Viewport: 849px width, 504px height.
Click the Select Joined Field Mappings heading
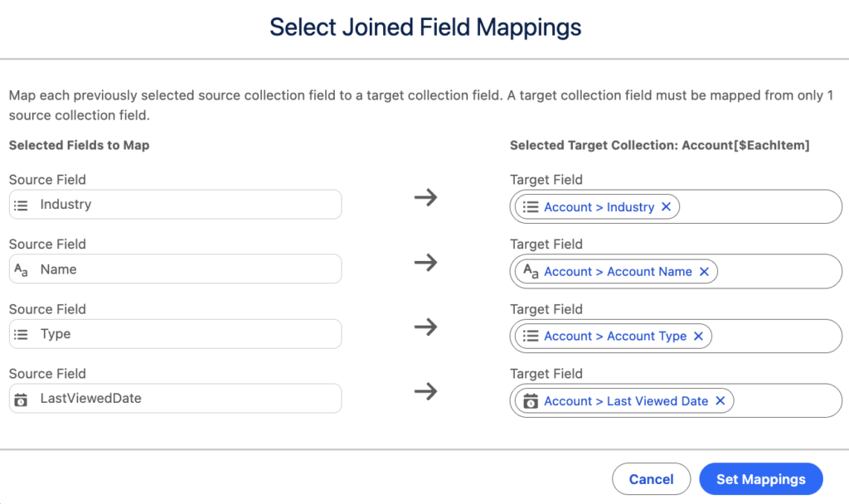(x=425, y=27)
